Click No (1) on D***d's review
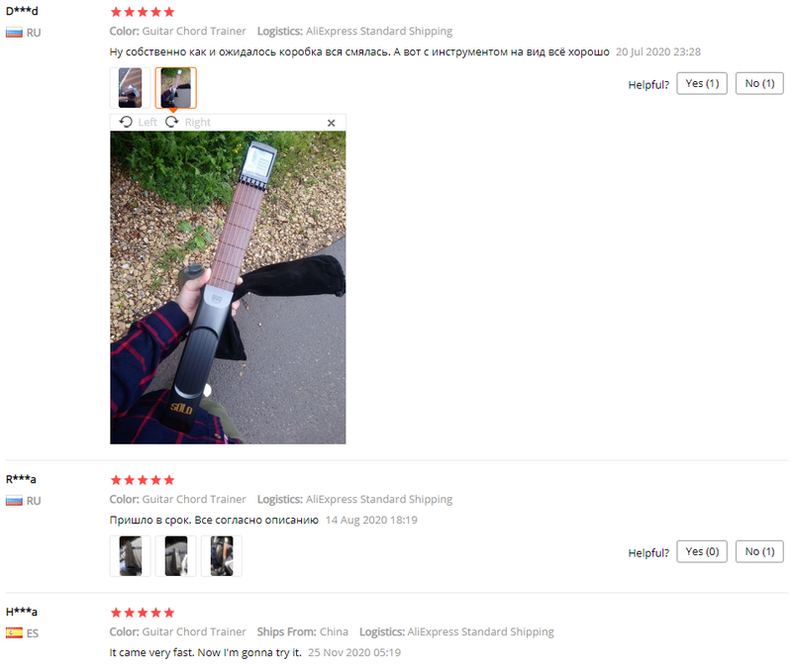The width and height of the screenshot is (792, 672). point(759,83)
